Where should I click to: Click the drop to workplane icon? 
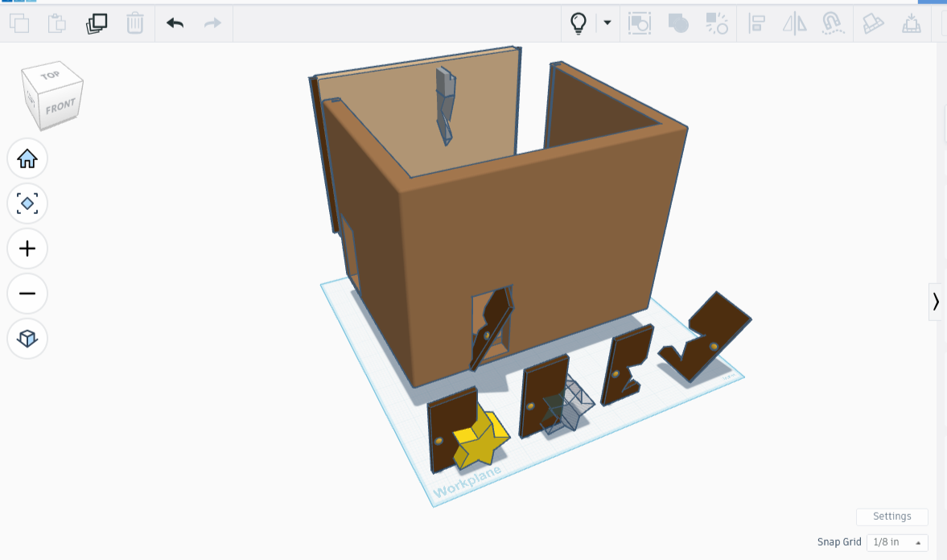(912, 23)
